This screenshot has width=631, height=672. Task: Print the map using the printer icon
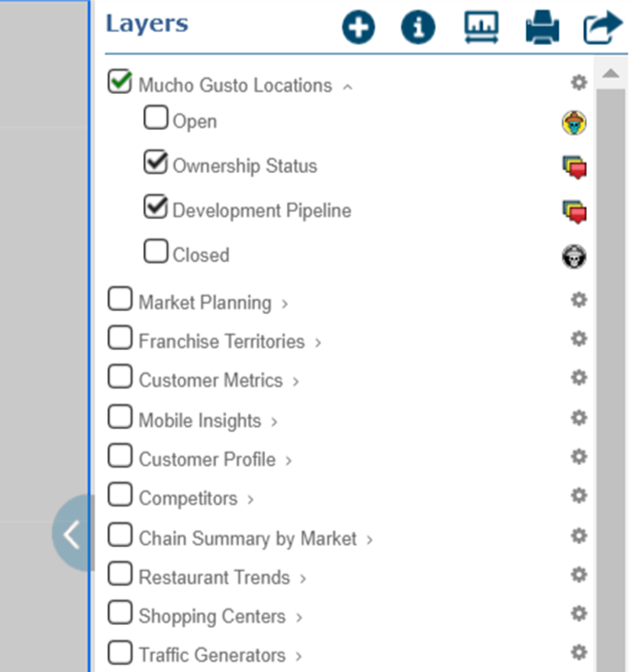543,29
